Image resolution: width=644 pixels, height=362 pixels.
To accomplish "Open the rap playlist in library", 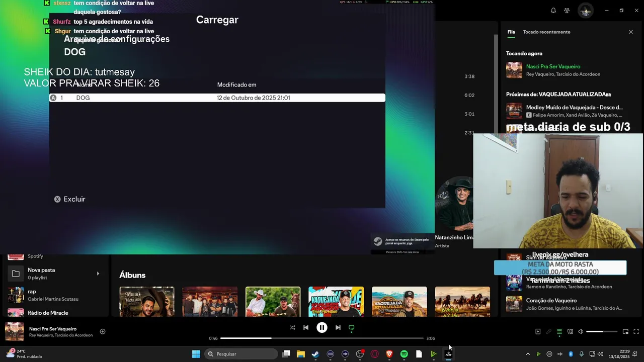I will click(54, 295).
